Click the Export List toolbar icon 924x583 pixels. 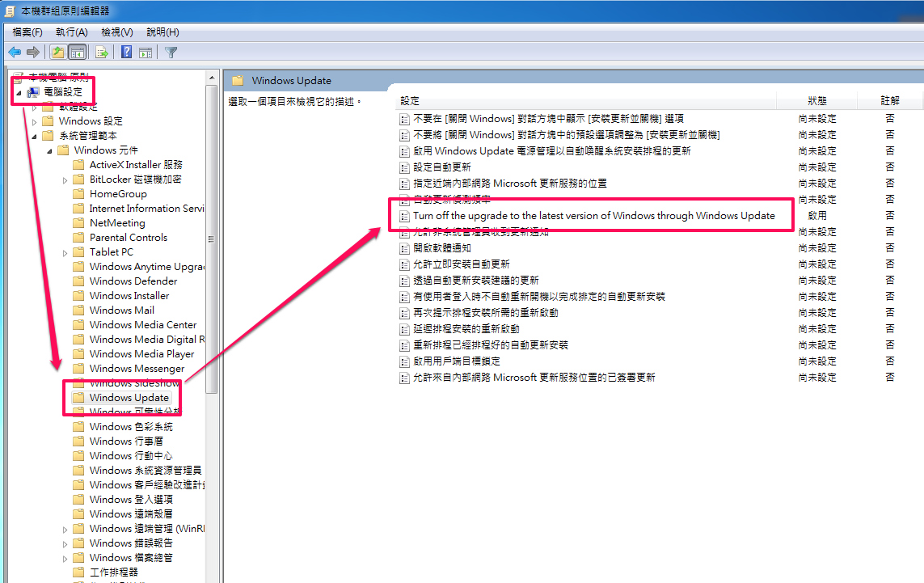[101, 53]
